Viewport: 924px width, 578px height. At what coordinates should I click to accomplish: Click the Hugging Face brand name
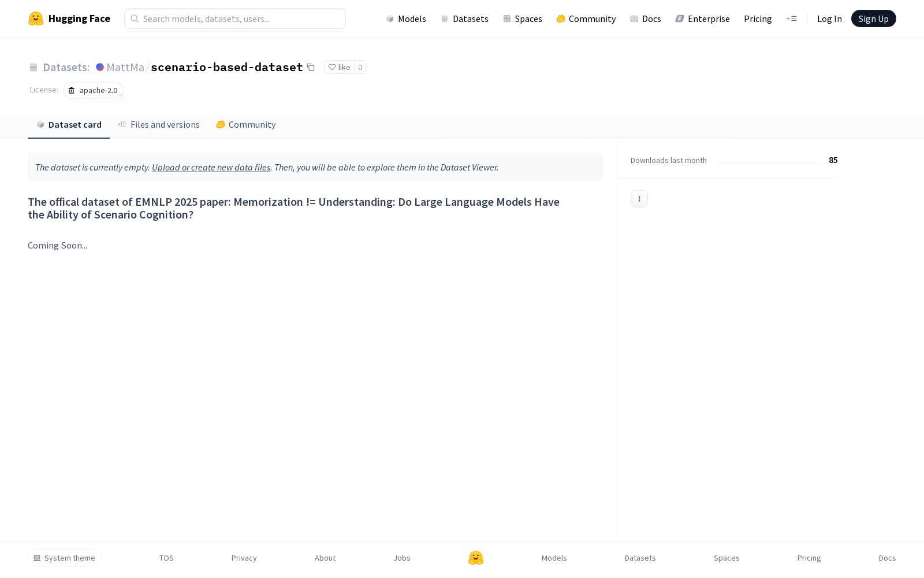[x=79, y=18]
